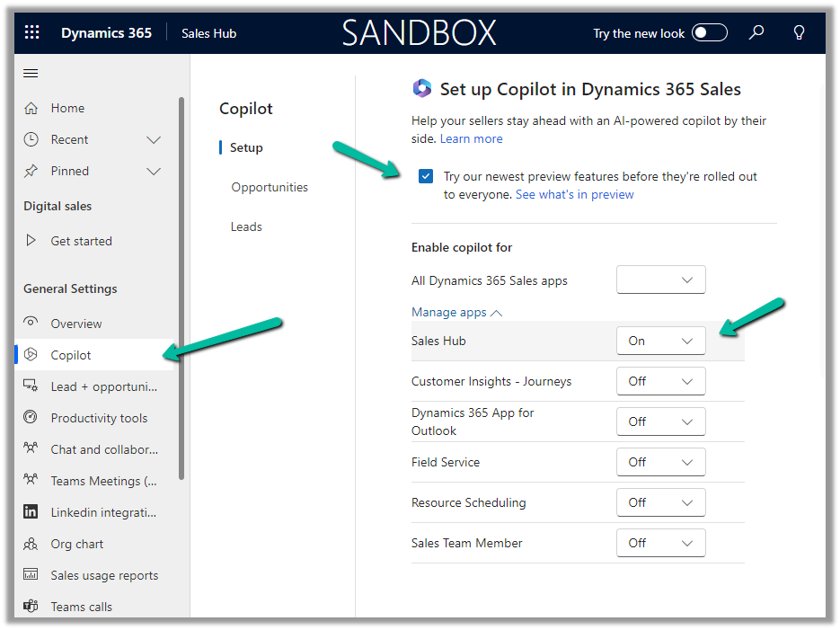Switch to the Opportunities tab
This screenshot has height=630, width=840.
point(270,187)
